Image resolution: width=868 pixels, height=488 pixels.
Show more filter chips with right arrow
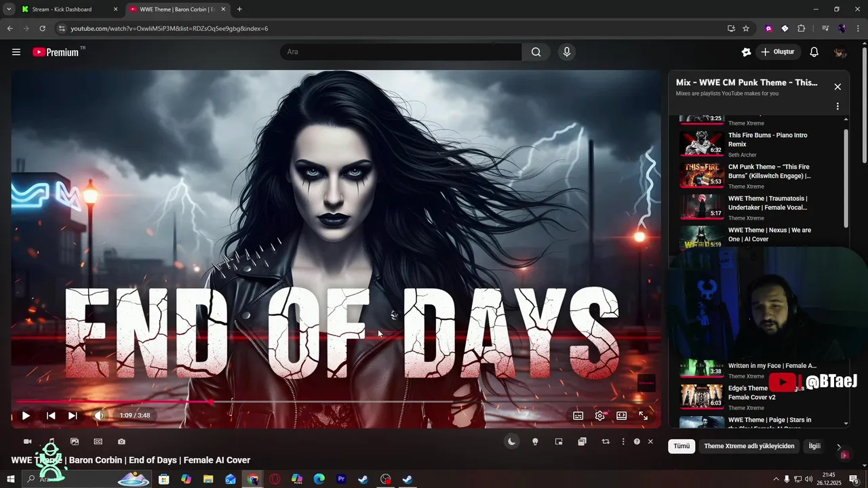coord(839,447)
